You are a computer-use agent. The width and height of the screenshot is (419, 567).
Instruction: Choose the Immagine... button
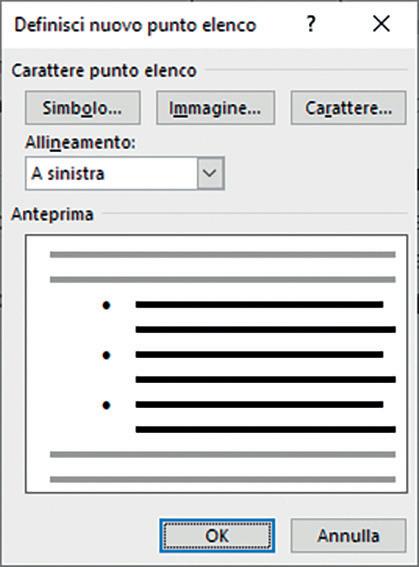point(215,108)
